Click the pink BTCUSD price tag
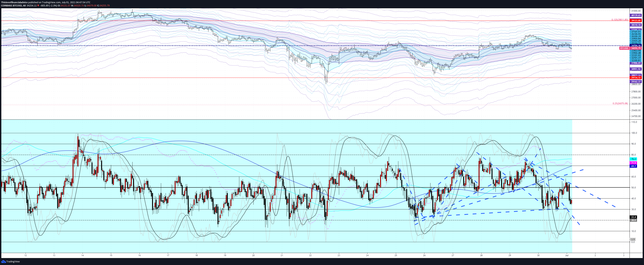The height and width of the screenshot is (265, 644). [624, 48]
